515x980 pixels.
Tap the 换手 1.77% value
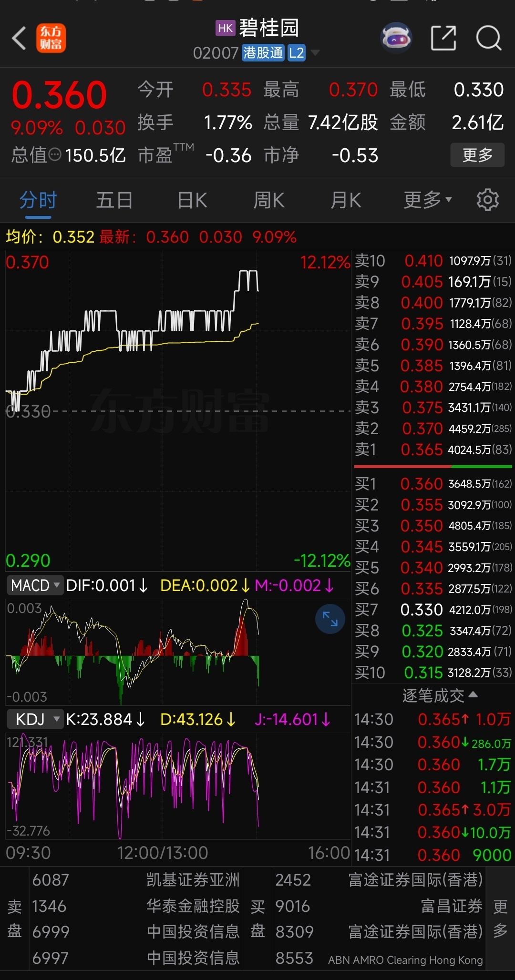coord(228,122)
